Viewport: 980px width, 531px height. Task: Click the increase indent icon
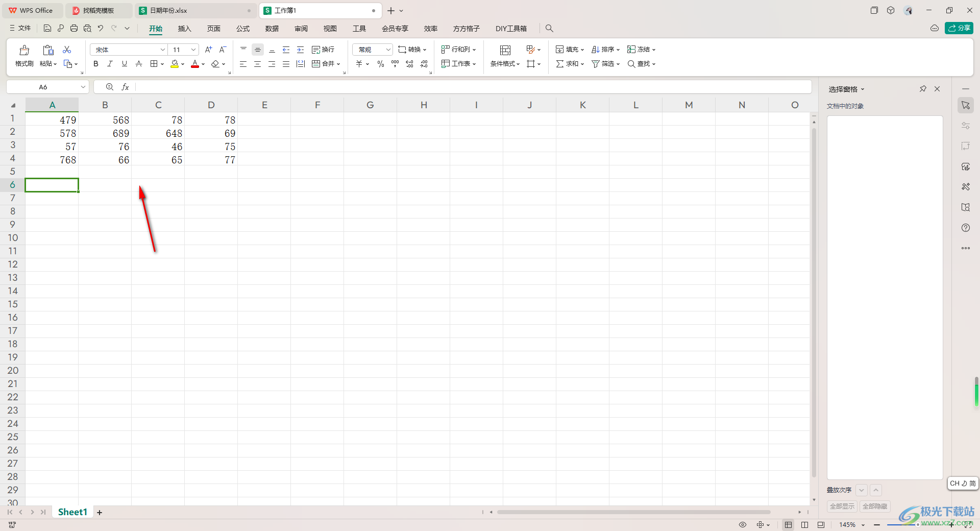point(301,50)
